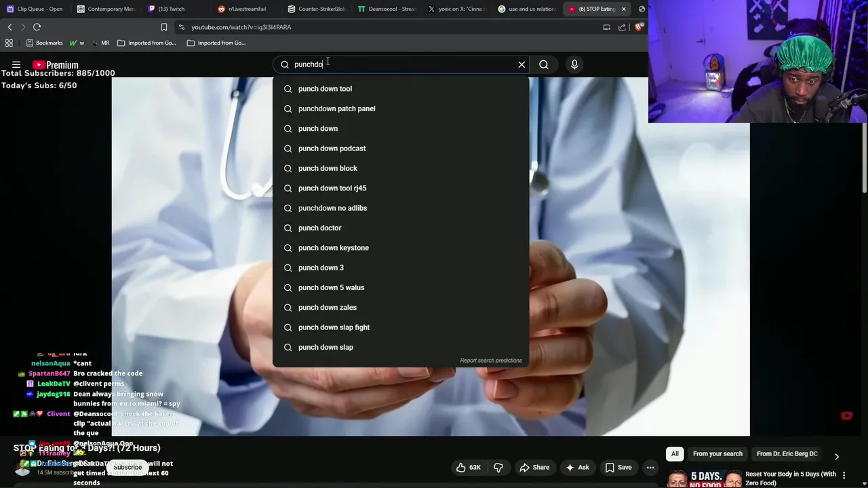Screen dimensions: 868x488
Task: Switch to r/LivestreamFail tab
Action: point(247,9)
